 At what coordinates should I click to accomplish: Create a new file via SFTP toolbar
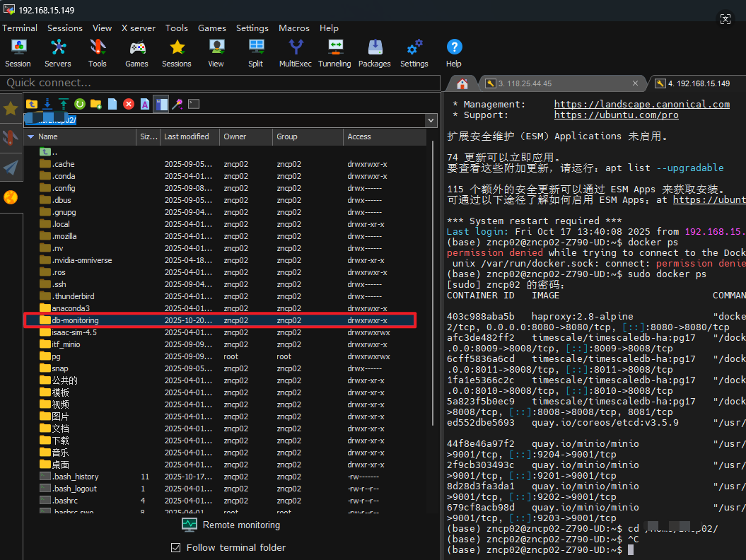tap(112, 104)
